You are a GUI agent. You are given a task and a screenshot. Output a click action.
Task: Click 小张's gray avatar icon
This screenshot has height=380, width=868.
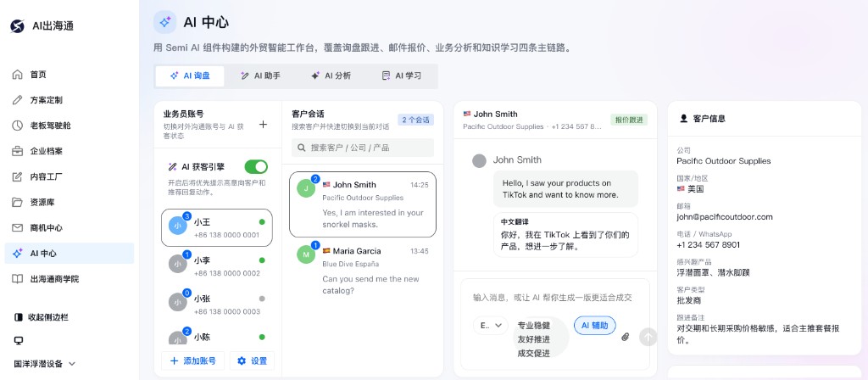tap(178, 303)
